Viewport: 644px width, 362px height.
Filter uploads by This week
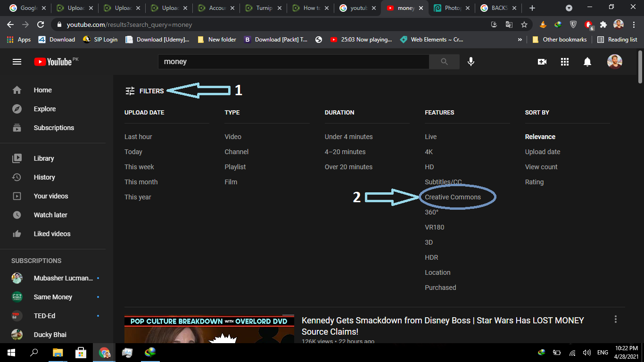(x=139, y=167)
